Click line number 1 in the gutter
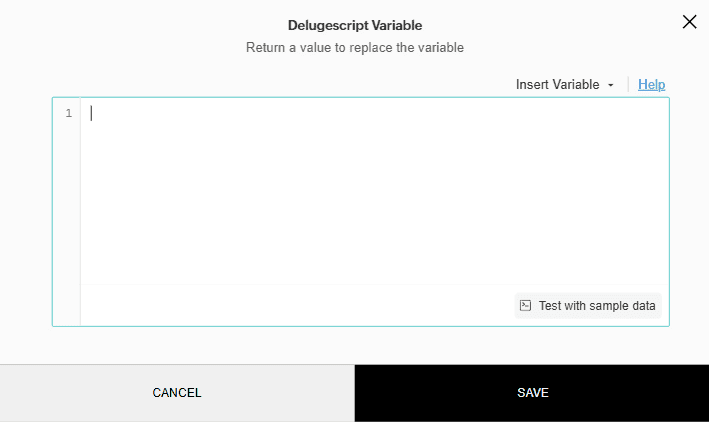Image resolution: width=709 pixels, height=422 pixels. [68, 113]
